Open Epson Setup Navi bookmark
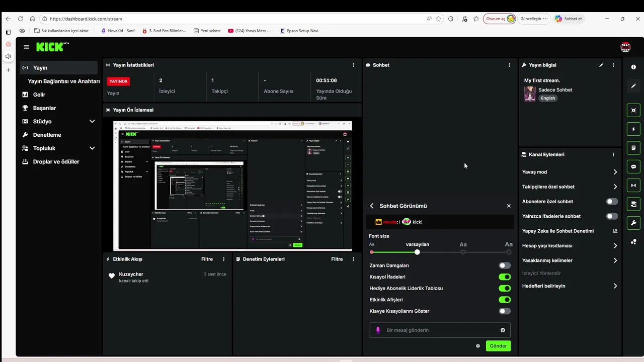This screenshot has width=644, height=362. coord(299,31)
